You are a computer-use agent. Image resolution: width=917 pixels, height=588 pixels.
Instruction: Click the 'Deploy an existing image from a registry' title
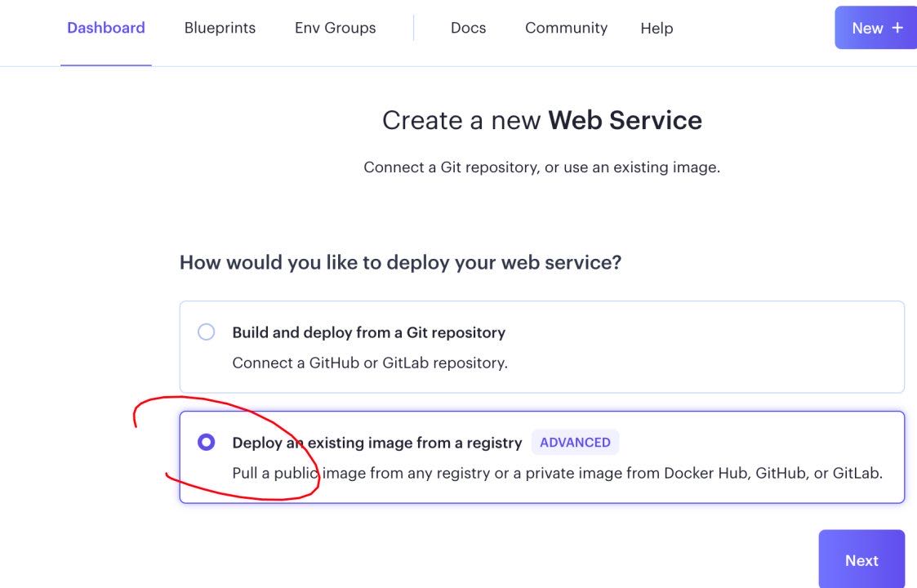[x=376, y=443]
